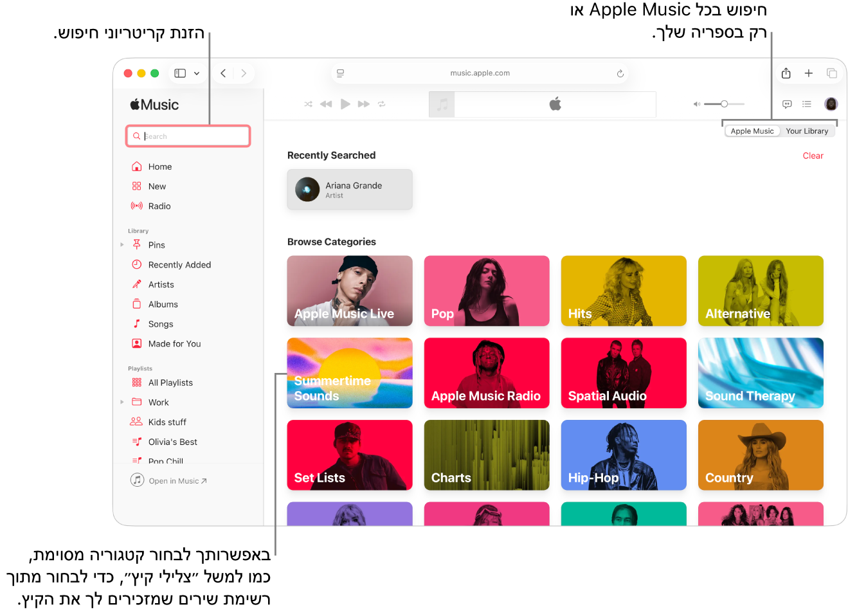Open Recently Added in Library
This screenshot has height=616, width=848.
179,265
